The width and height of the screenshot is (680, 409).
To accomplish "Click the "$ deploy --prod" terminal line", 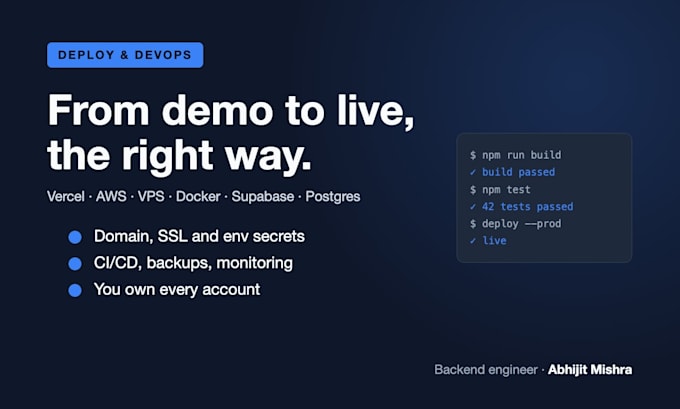I will (516, 224).
